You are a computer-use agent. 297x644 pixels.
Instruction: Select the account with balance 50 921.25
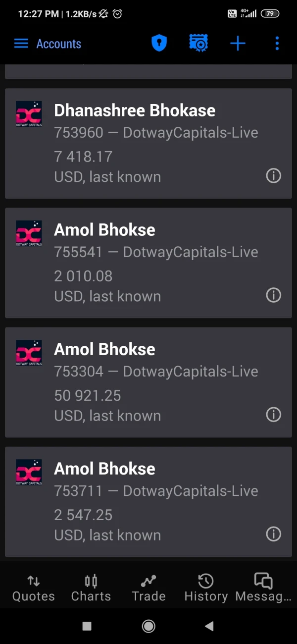click(x=148, y=382)
